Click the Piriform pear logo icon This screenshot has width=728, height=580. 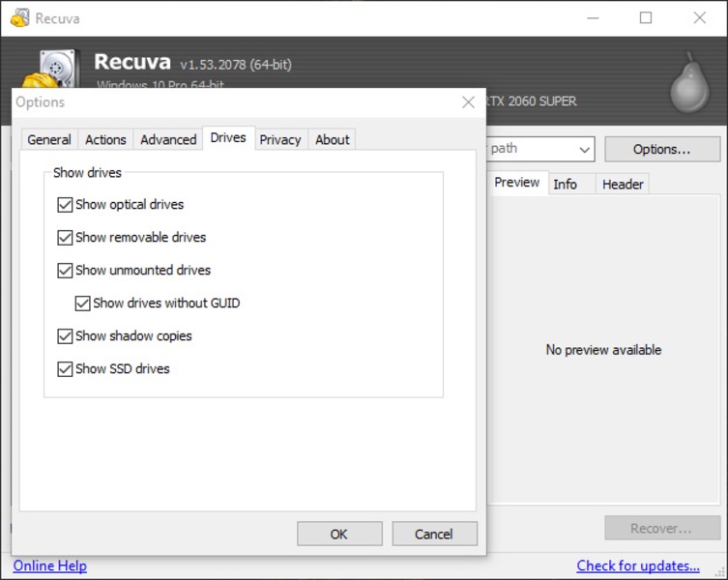tap(689, 85)
